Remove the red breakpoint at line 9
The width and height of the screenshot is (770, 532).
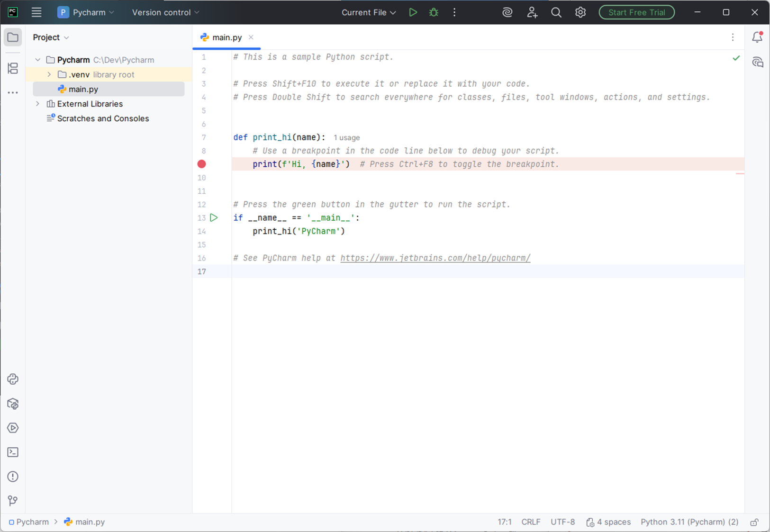click(202, 164)
